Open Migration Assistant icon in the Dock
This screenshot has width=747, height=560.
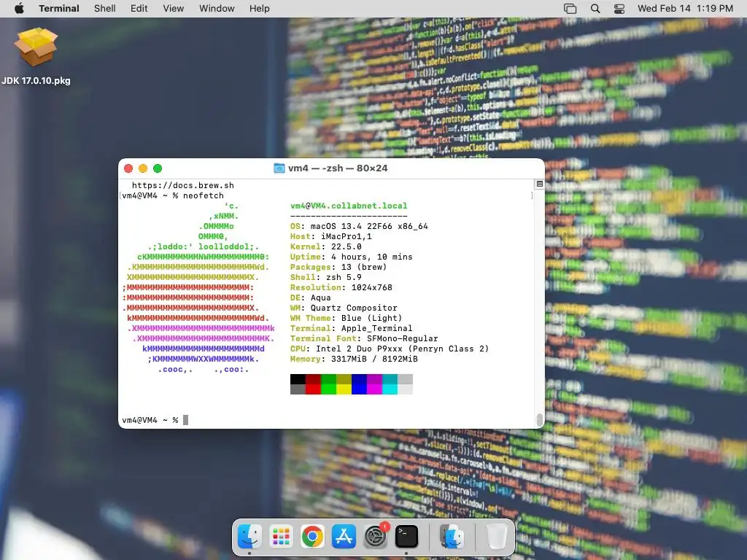point(451,537)
